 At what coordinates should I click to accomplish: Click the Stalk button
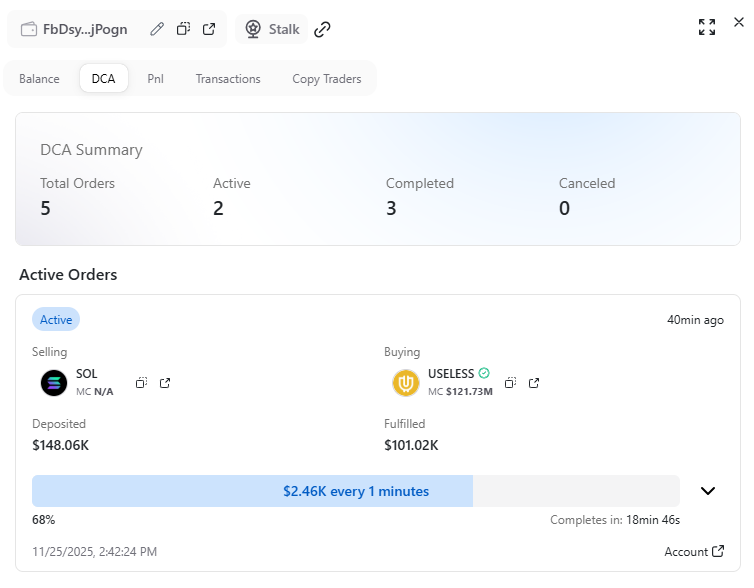[272, 29]
